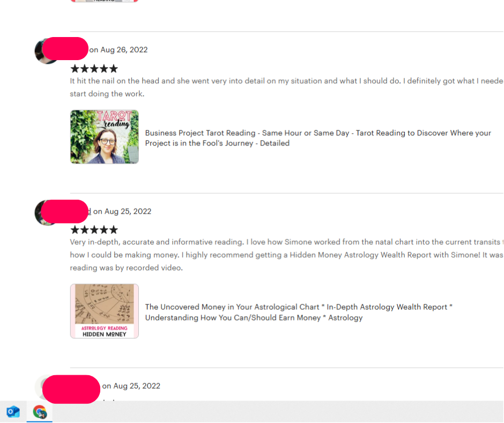The height and width of the screenshot is (423, 504).
Task: Switch to Chrome in the taskbar
Action: (40, 412)
